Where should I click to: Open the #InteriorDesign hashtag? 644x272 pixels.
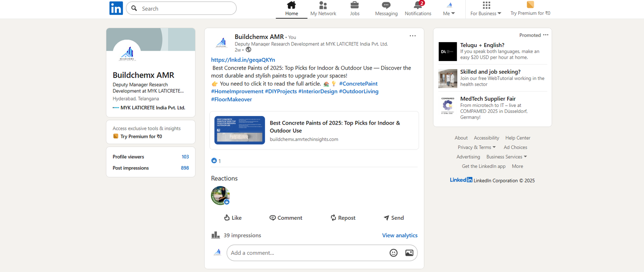(x=318, y=91)
